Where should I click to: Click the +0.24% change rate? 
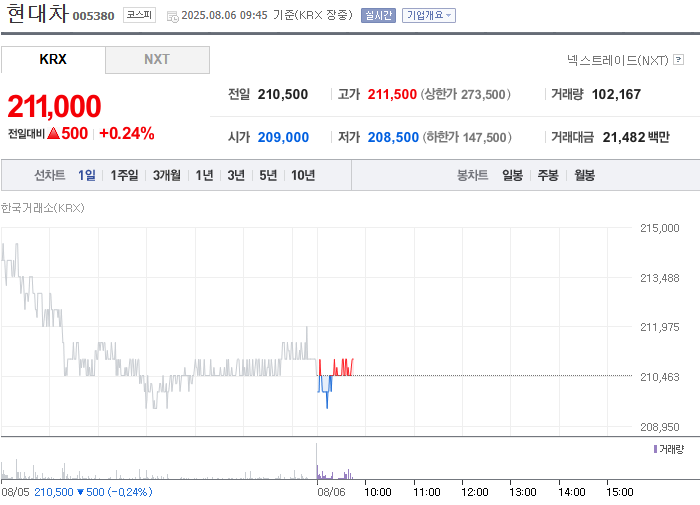tap(127, 133)
